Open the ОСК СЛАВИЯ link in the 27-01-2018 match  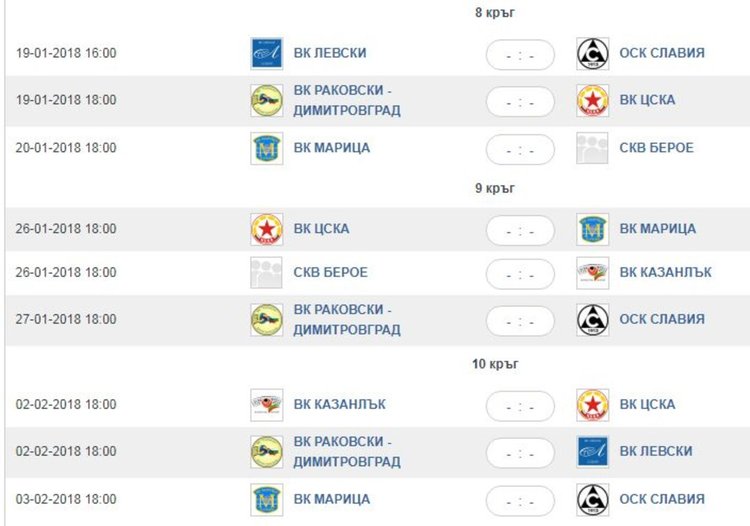click(x=662, y=320)
